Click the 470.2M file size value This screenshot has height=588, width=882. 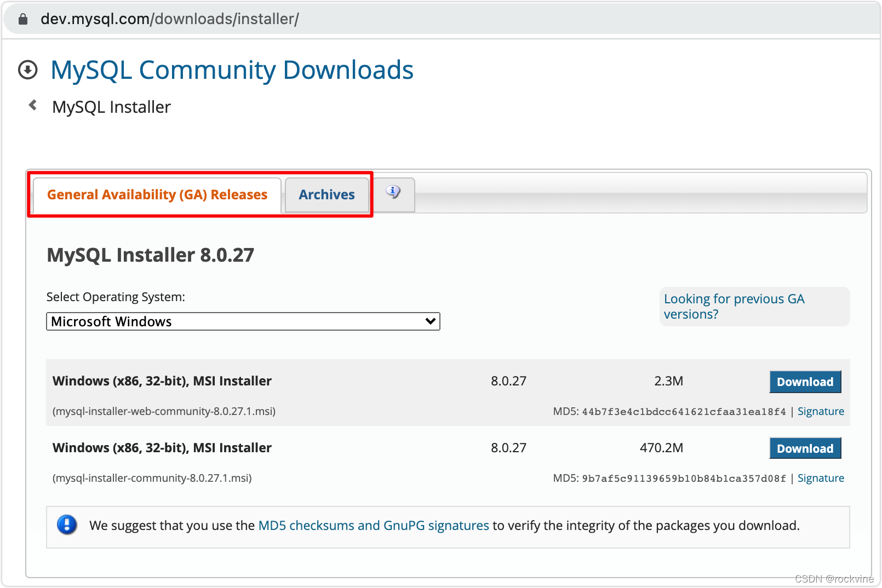coord(662,448)
